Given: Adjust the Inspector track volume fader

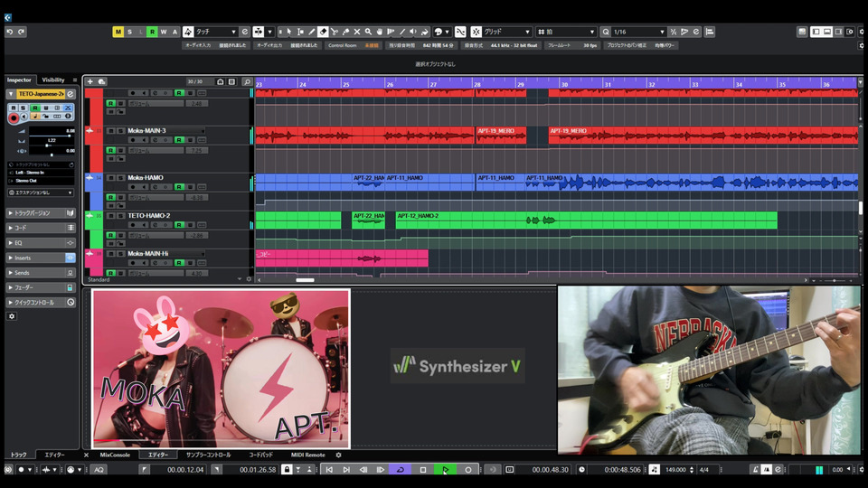Looking at the screenshot, I should [x=53, y=136].
